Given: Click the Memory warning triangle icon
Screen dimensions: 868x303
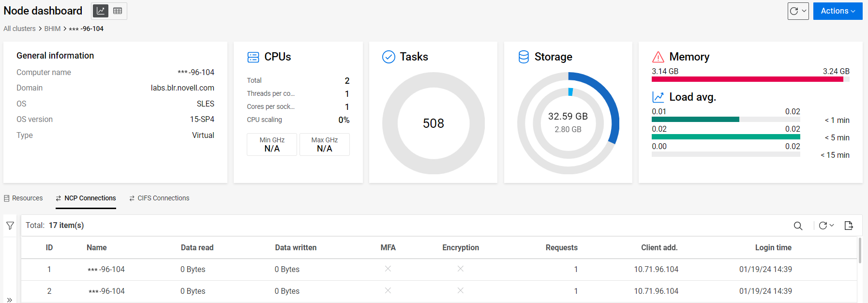Looking at the screenshot, I should pyautogui.click(x=658, y=57).
